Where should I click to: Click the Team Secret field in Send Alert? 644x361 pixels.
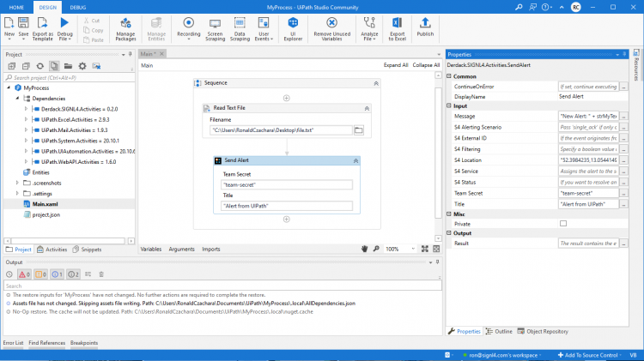click(287, 184)
